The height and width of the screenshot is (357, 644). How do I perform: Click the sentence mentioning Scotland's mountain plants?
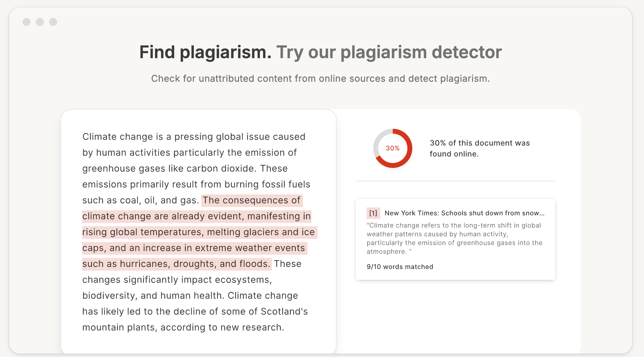tap(195, 311)
